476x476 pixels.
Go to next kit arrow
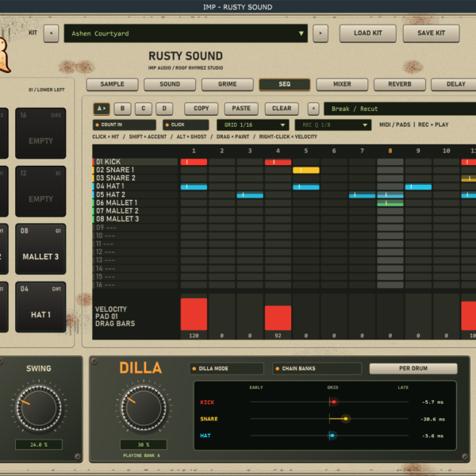[321, 33]
